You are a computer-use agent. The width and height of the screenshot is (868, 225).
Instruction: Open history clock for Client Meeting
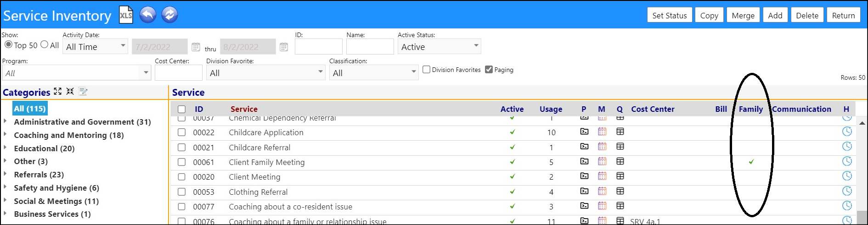pos(847,176)
